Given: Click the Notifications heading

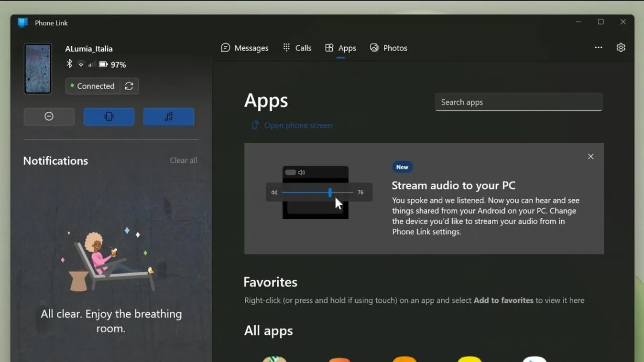Looking at the screenshot, I should pos(55,160).
